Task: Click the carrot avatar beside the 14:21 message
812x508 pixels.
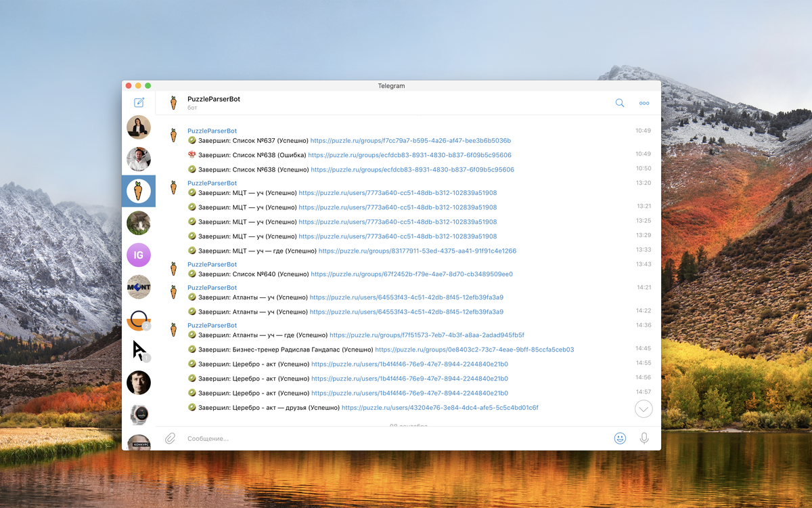Action: pos(174,293)
